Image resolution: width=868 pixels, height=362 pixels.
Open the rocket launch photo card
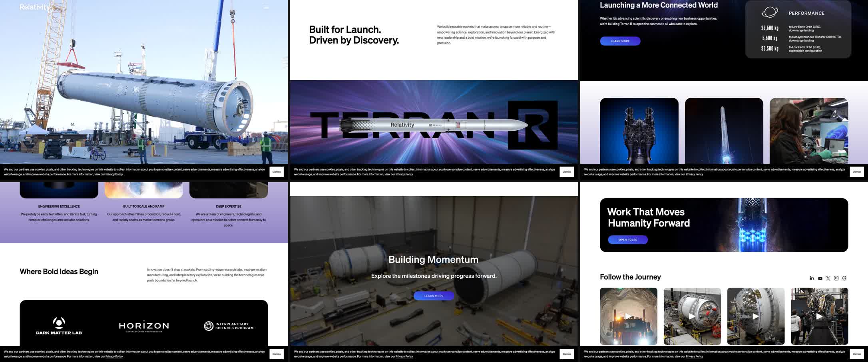coord(724,131)
